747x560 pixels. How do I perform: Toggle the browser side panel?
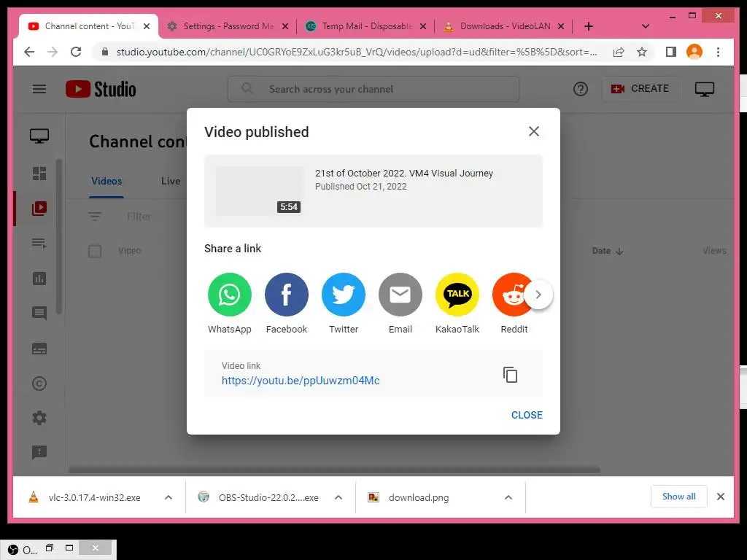671,52
